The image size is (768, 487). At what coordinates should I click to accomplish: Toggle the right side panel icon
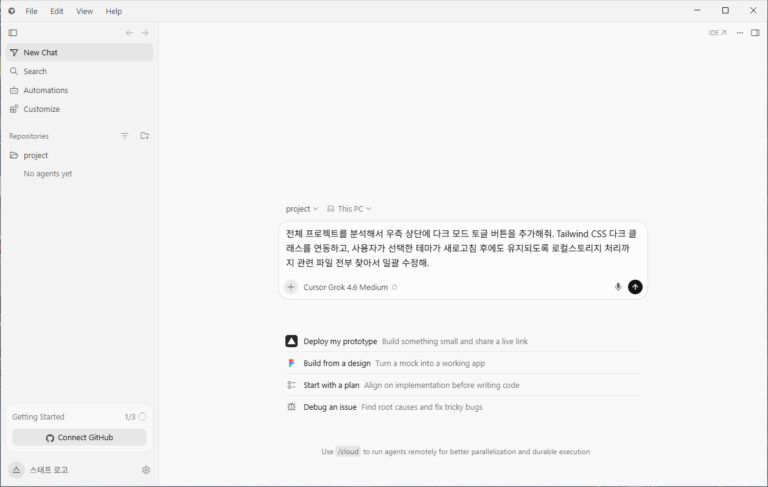click(x=755, y=33)
